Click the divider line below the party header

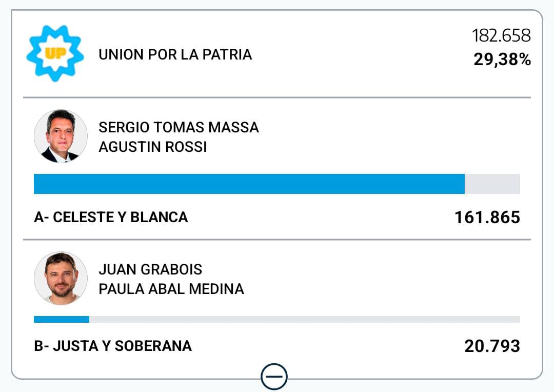(277, 97)
